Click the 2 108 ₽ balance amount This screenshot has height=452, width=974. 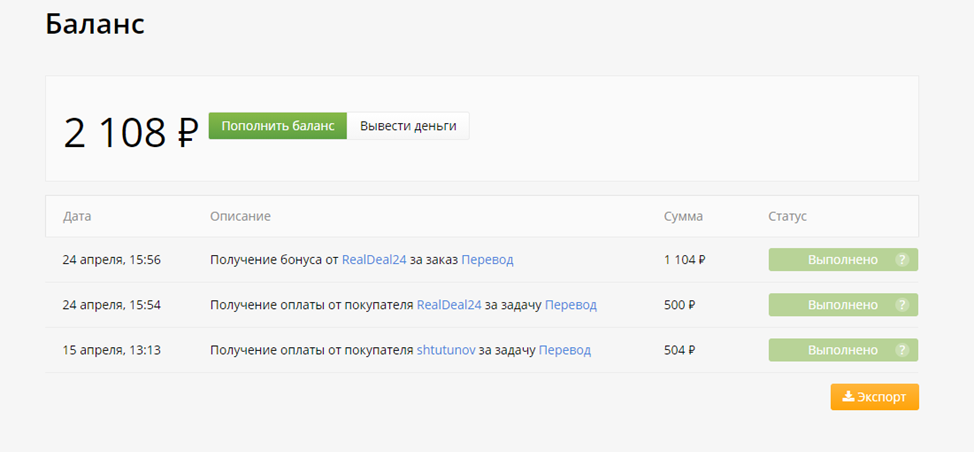131,132
